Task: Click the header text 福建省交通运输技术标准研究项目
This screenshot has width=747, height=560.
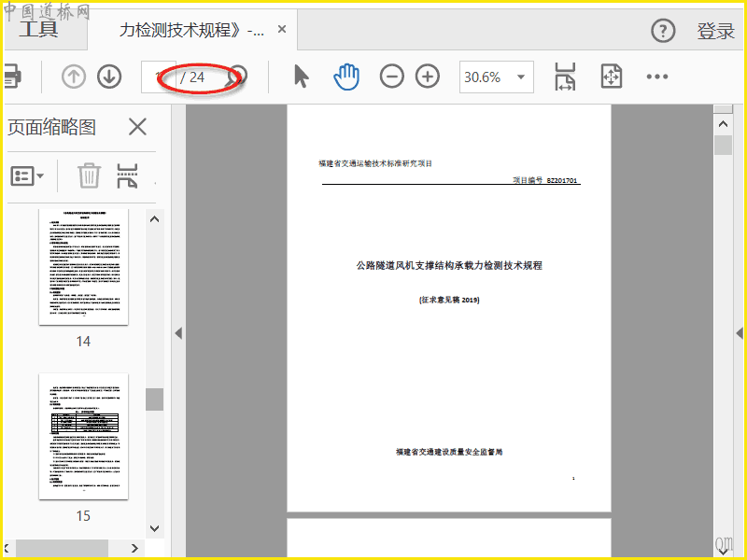Action: (375, 163)
